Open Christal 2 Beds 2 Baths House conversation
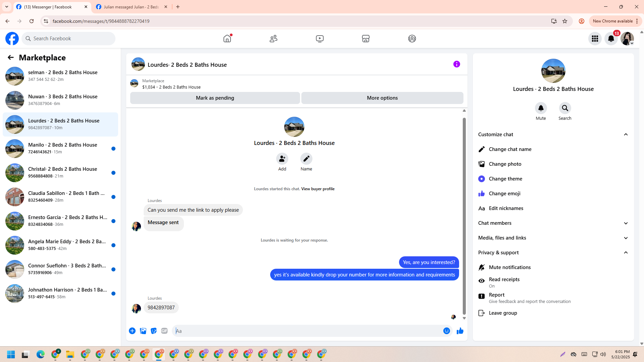 (60, 173)
